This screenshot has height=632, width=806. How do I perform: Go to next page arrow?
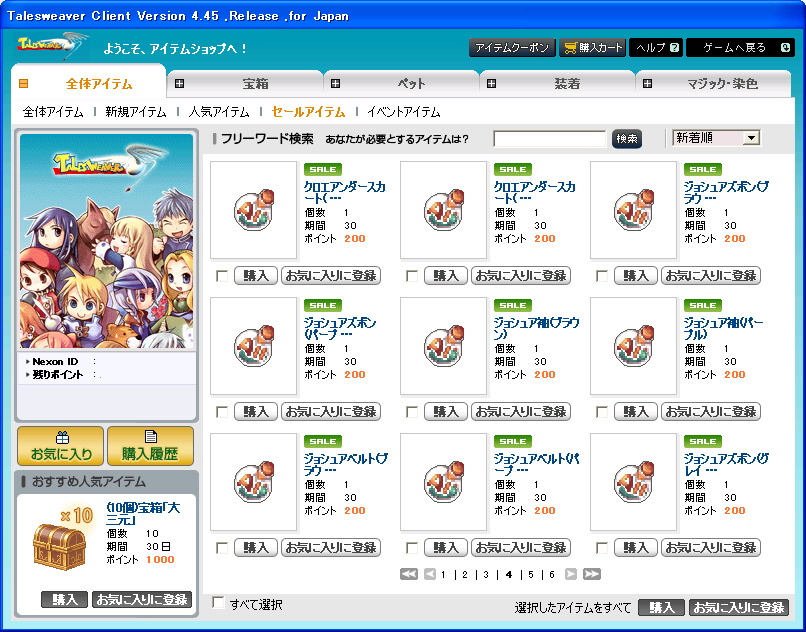(x=571, y=574)
